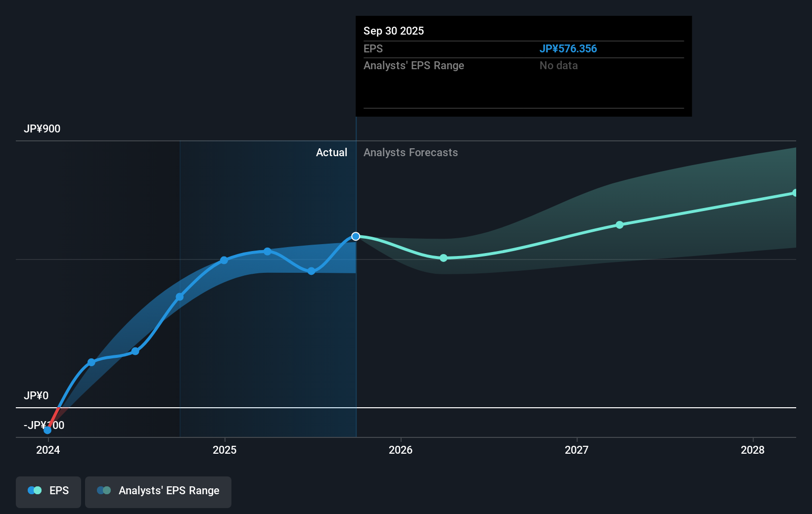Toggle the EPS series in the legend
Viewport: 812px width, 514px height.
tap(48, 490)
